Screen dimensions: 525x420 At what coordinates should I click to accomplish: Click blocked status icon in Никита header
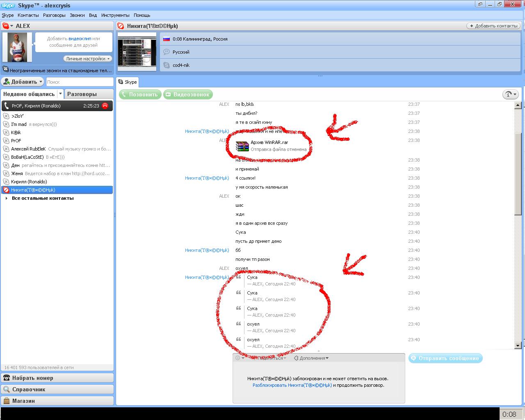coord(121,26)
